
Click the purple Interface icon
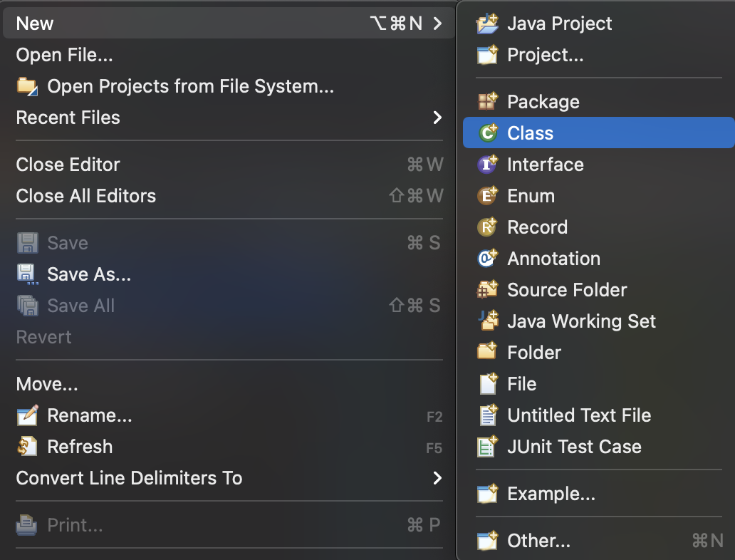click(488, 165)
